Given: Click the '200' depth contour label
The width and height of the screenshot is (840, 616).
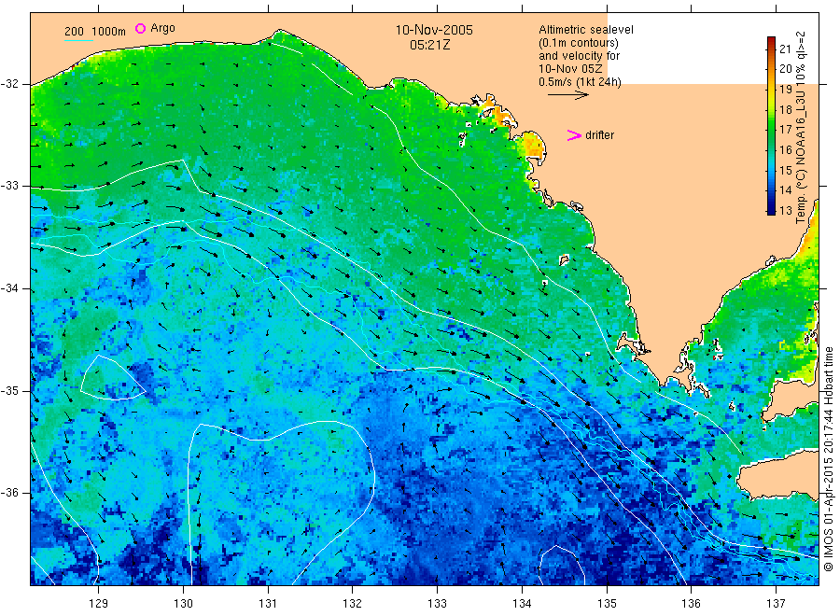Looking at the screenshot, I should pos(74,32).
